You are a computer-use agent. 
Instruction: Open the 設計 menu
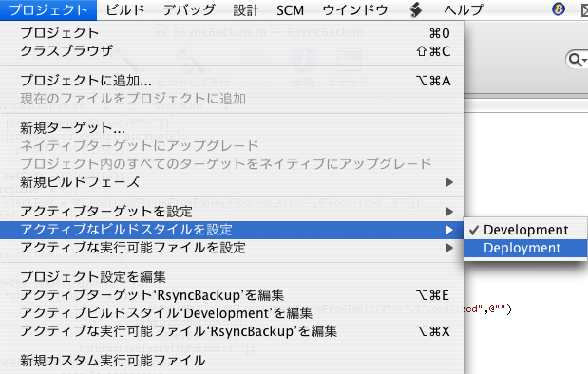point(246,9)
